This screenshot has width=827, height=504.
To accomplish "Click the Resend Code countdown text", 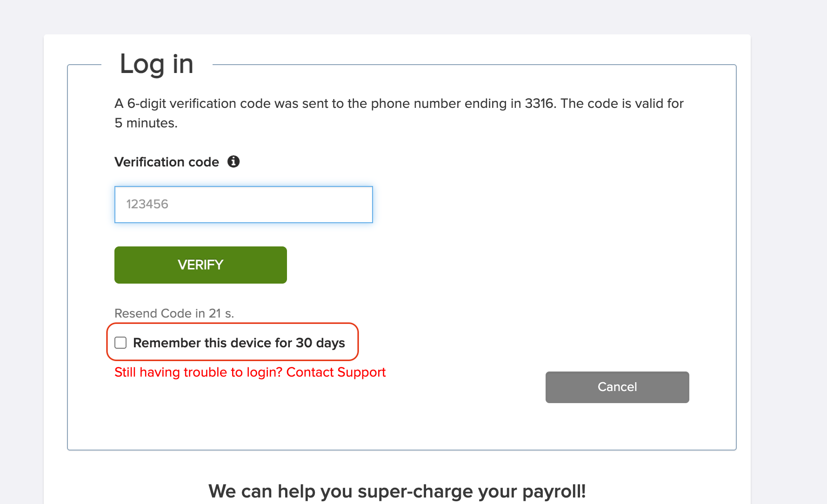I will point(174,313).
